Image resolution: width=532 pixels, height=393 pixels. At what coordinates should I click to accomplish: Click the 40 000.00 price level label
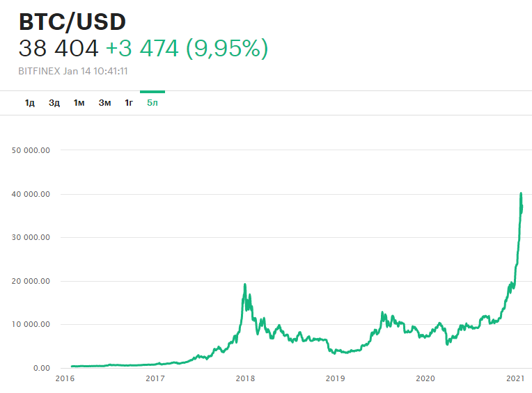[30, 194]
